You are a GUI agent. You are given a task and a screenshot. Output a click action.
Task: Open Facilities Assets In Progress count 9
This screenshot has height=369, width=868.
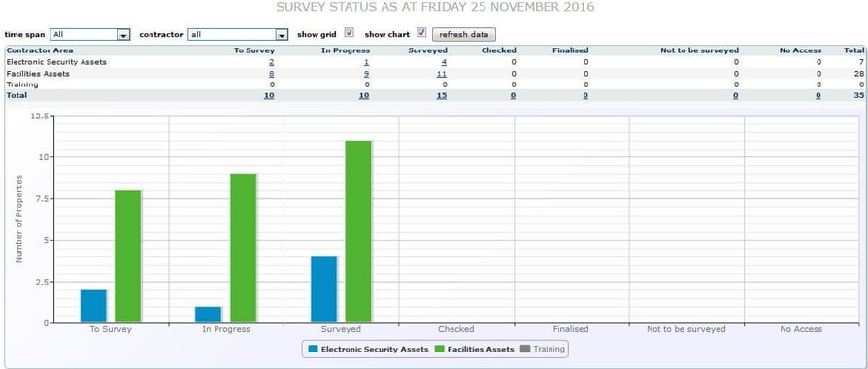pyautogui.click(x=366, y=73)
